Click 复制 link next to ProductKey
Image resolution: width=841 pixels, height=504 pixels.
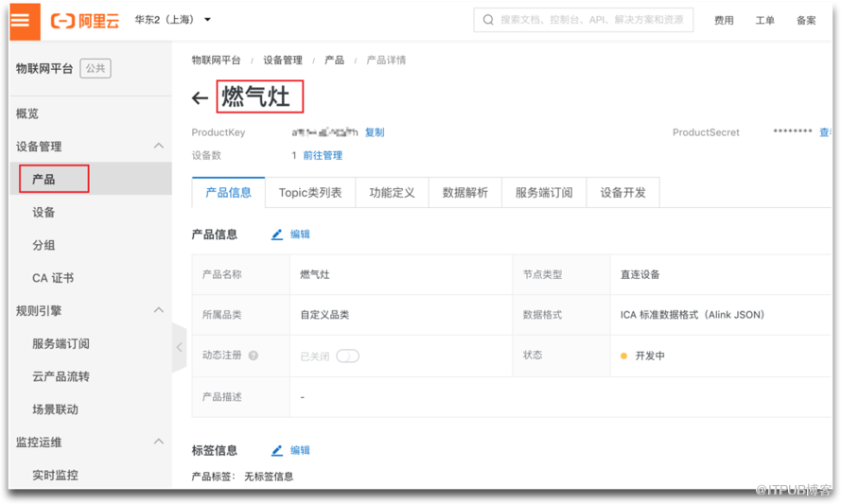[x=375, y=133]
